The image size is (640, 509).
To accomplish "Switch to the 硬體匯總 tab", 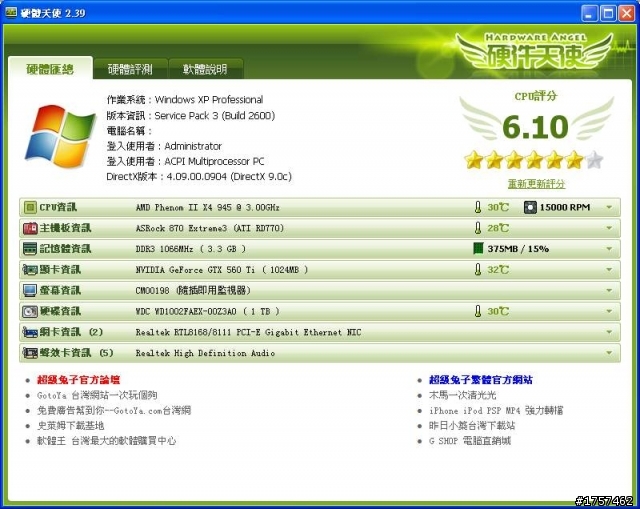I will 50,69.
